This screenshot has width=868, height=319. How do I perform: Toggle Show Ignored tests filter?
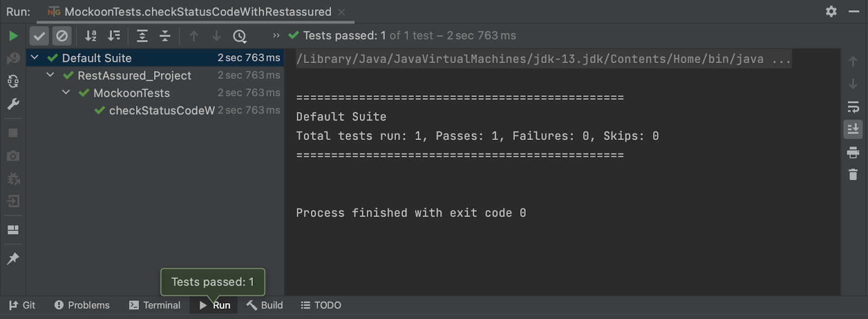[62, 36]
